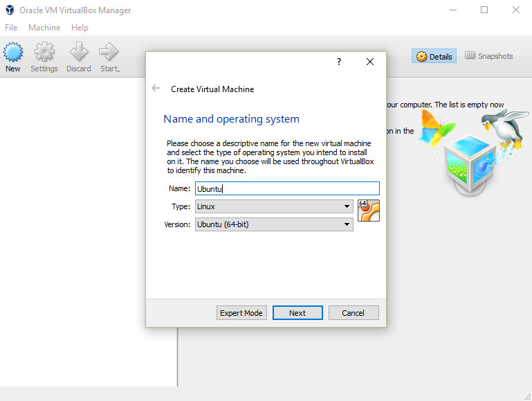Close the Create Virtual Machine dialog
The image size is (532, 401).
(x=370, y=62)
